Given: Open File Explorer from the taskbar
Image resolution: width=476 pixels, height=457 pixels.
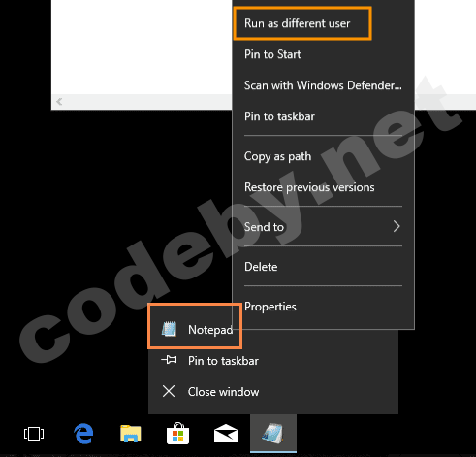Looking at the screenshot, I should click(x=131, y=434).
